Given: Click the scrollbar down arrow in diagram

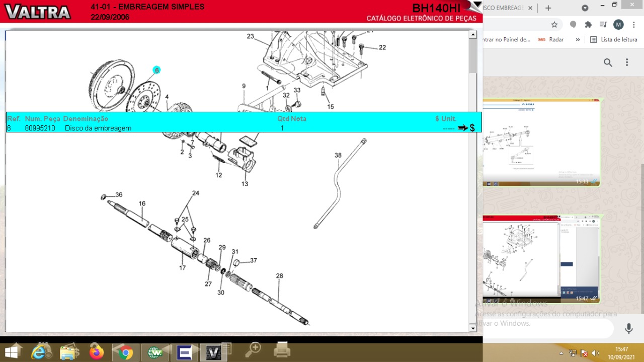Looking at the screenshot, I should click(x=472, y=328).
